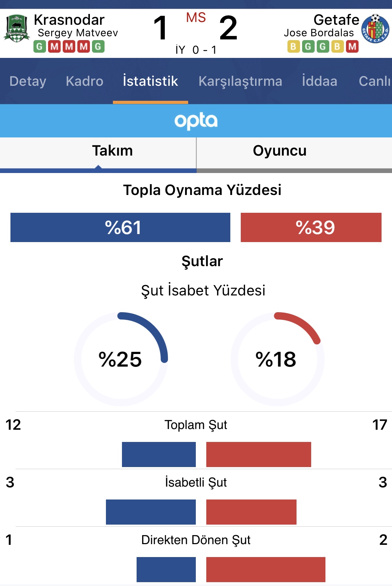The height and width of the screenshot is (586, 392).
Task: Open the Karşılaştırma tab
Action: [x=240, y=82]
